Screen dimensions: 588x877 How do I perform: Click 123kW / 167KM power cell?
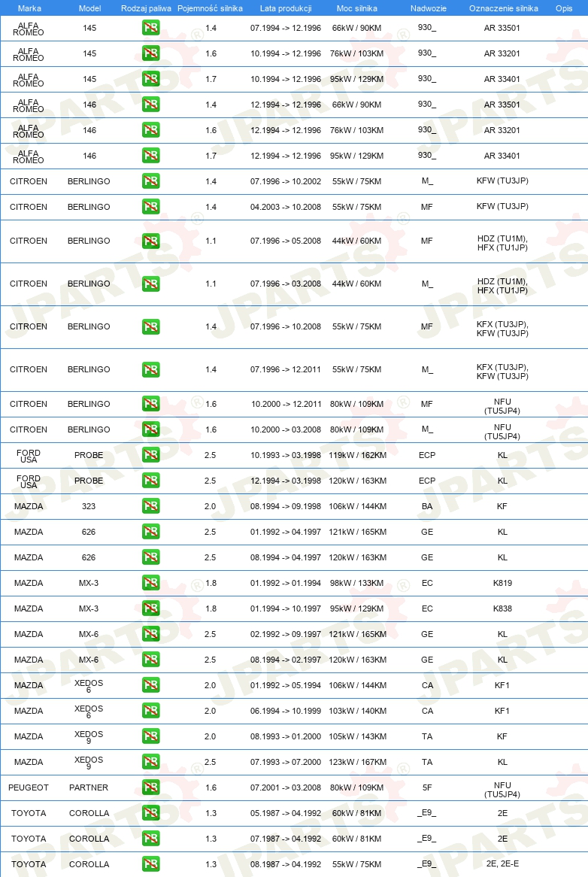[x=358, y=762]
